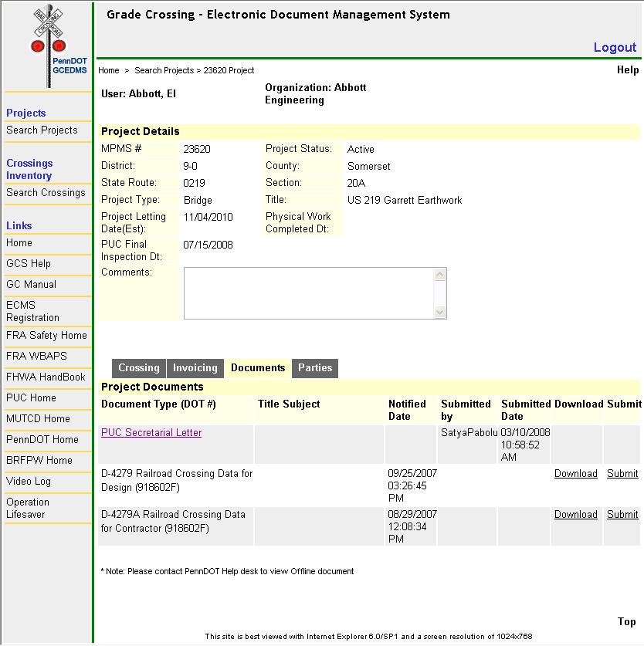Open the PUC Secretarial Letter document

point(151,432)
